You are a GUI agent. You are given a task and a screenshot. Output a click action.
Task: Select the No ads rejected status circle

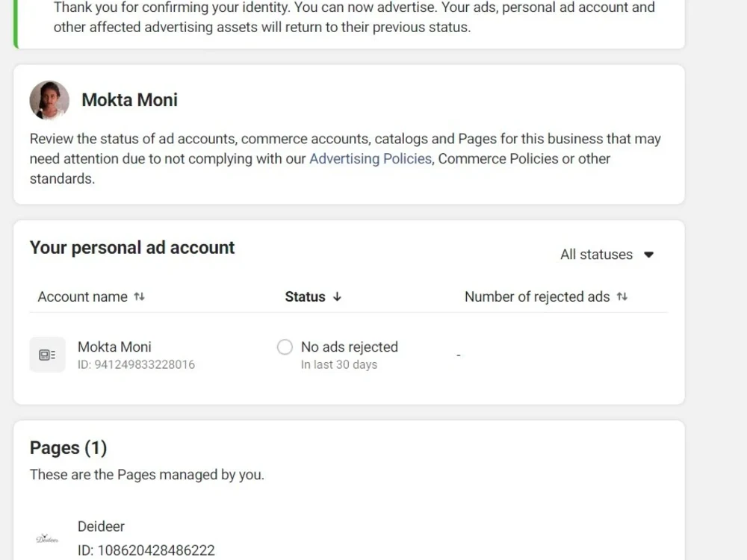285,347
